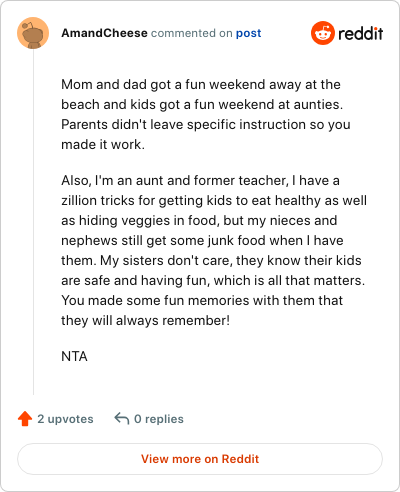The image size is (400, 492).
Task: Click the line starting "Mom and dad got"
Action: pos(201,85)
